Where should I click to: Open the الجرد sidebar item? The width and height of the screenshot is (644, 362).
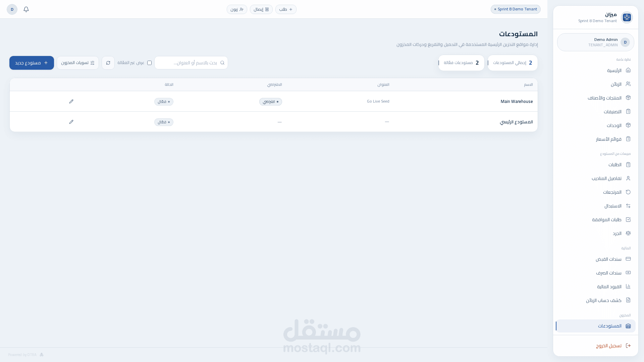pyautogui.click(x=617, y=234)
